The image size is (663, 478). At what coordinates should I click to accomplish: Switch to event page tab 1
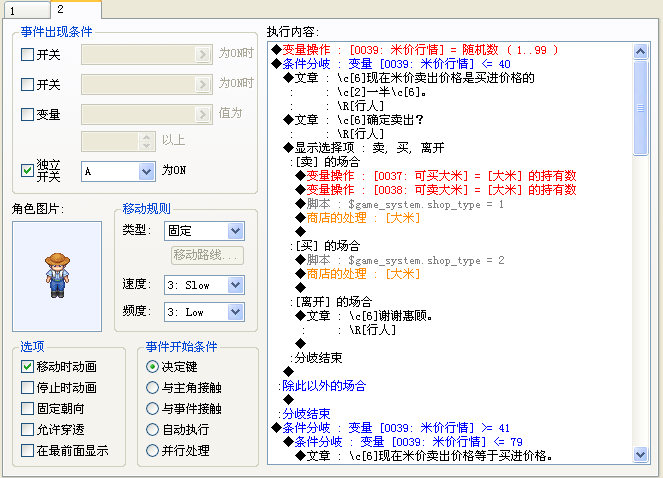point(26,11)
